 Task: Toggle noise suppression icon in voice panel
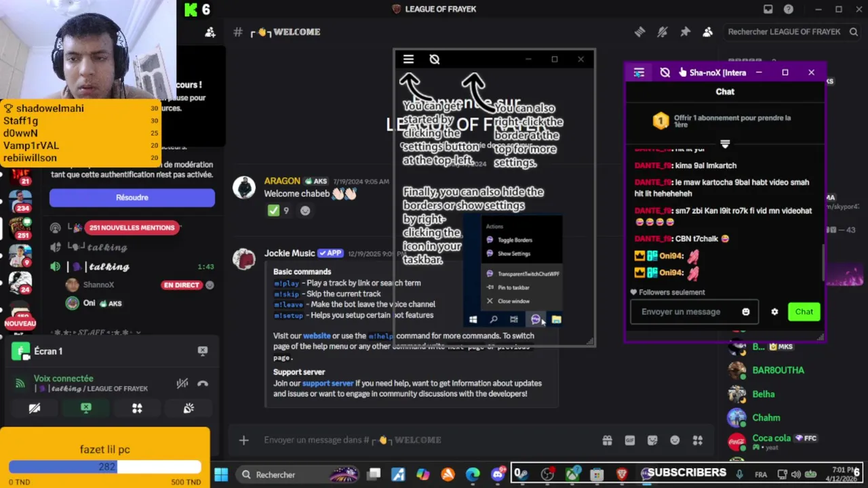[x=182, y=384]
